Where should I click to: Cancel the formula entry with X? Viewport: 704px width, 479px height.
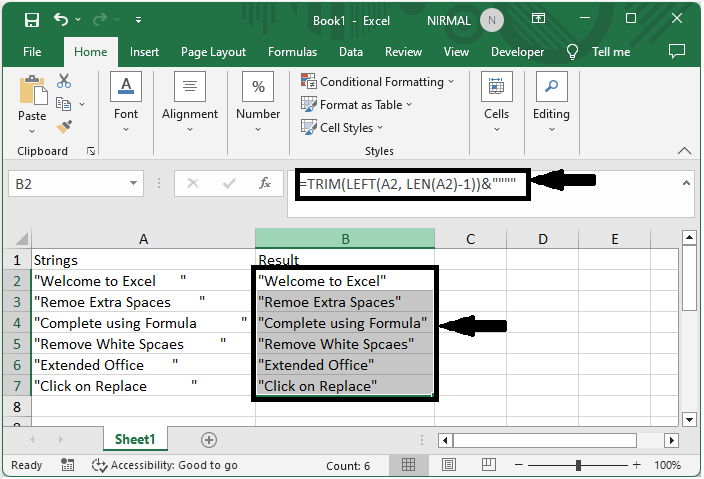click(x=193, y=183)
